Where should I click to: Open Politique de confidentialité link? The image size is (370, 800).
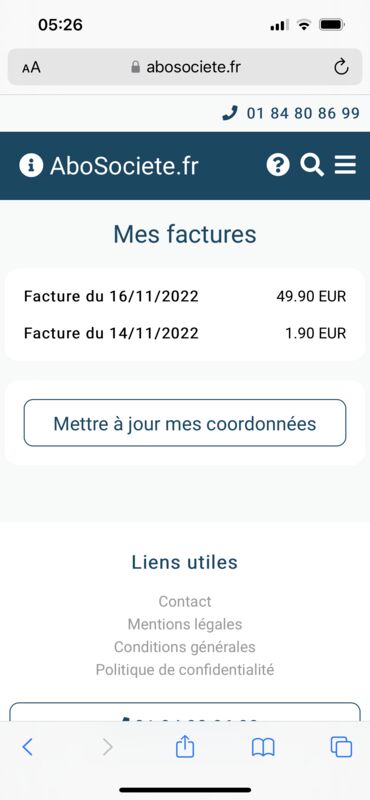pos(185,669)
